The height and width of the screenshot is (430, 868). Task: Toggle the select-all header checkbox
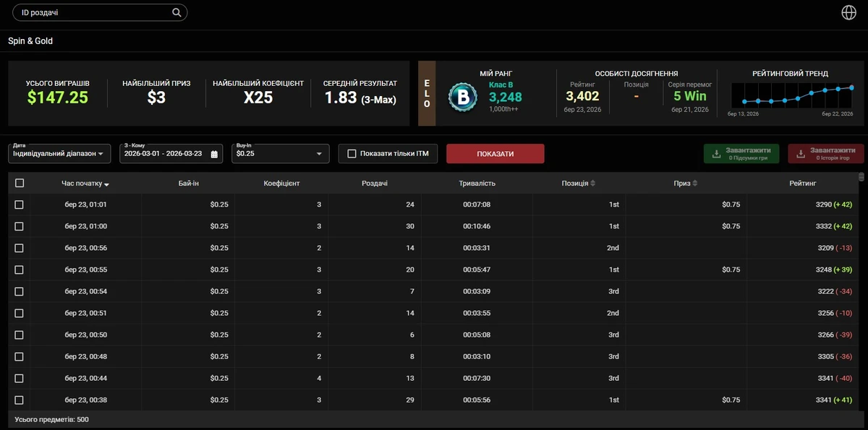tap(20, 184)
